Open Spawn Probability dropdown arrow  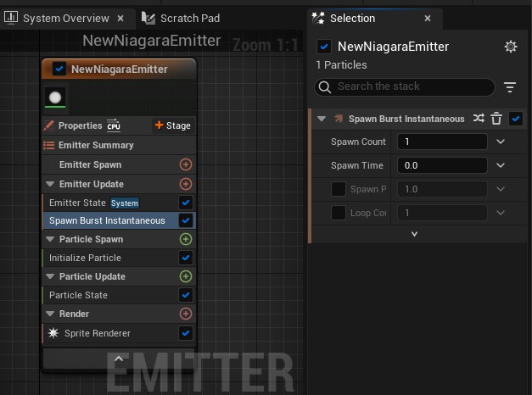tap(501, 189)
